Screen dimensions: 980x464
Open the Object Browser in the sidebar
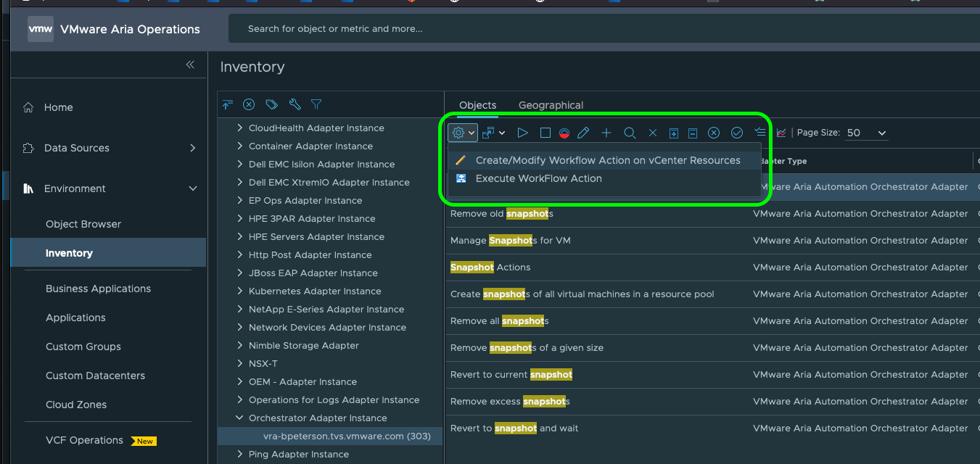83,224
